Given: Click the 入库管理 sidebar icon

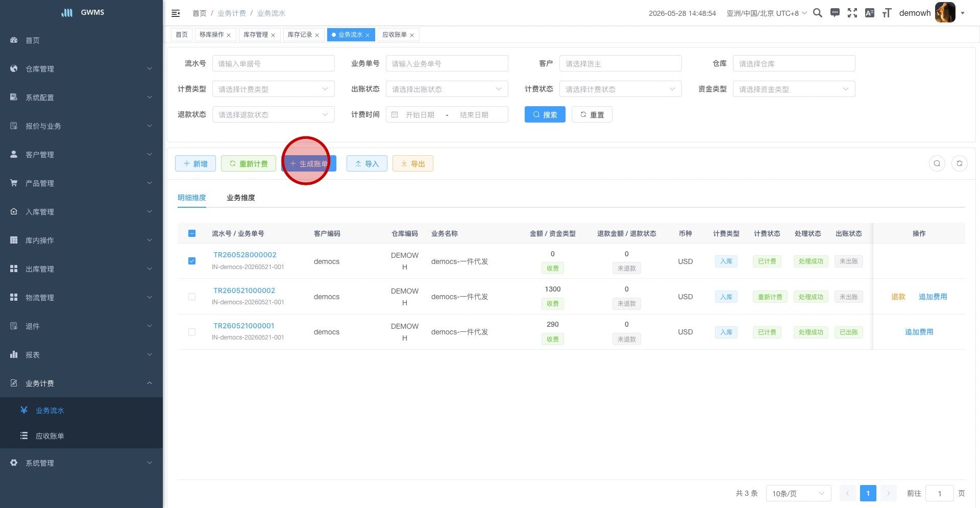Looking at the screenshot, I should tap(14, 211).
